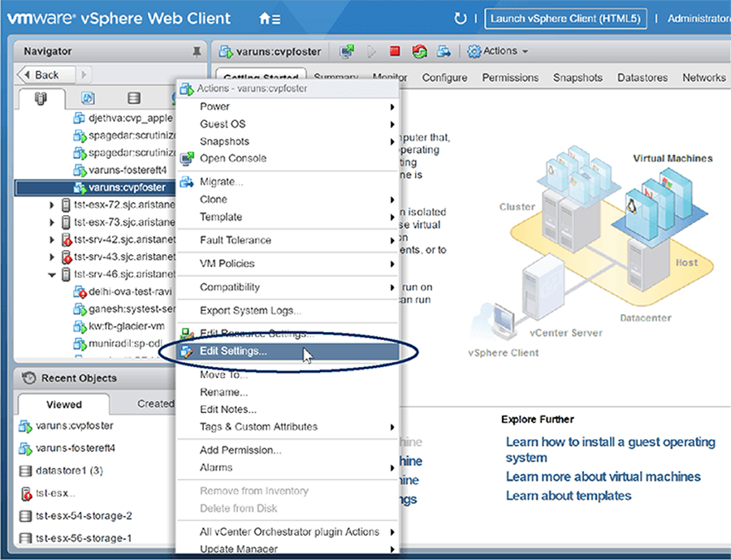
Task: Click the Edit Resource Settings menu icon
Action: pyautogui.click(x=187, y=334)
